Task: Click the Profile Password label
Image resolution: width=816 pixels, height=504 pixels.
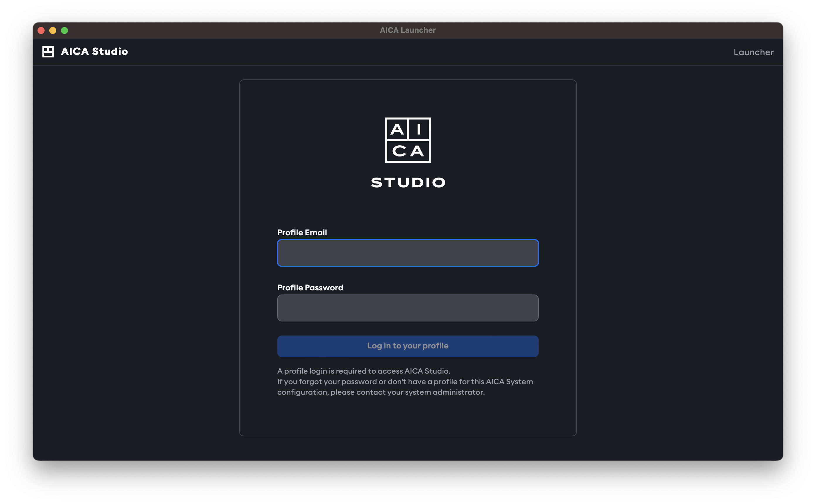Action: click(x=310, y=287)
